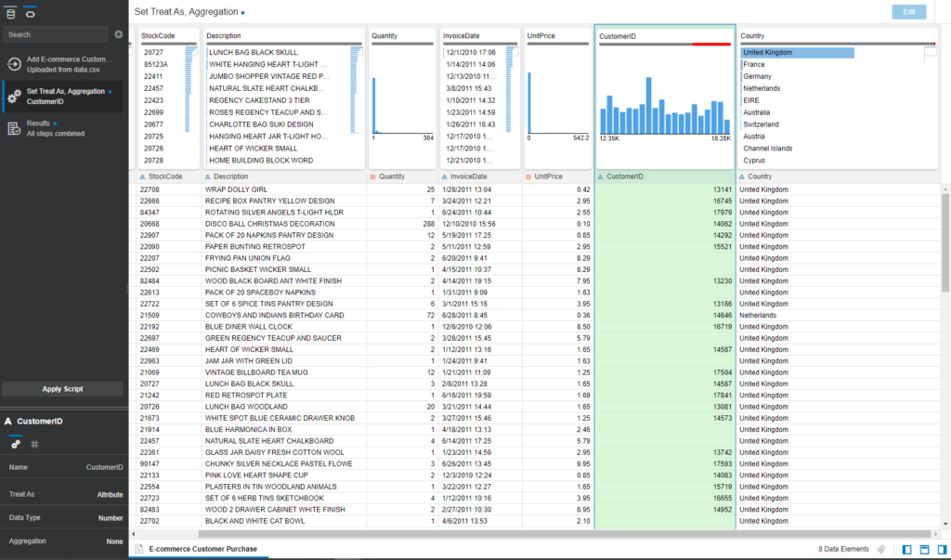Toggle the top quality tiles layout icon
The width and height of the screenshot is (951, 560).
pyautogui.click(x=924, y=549)
